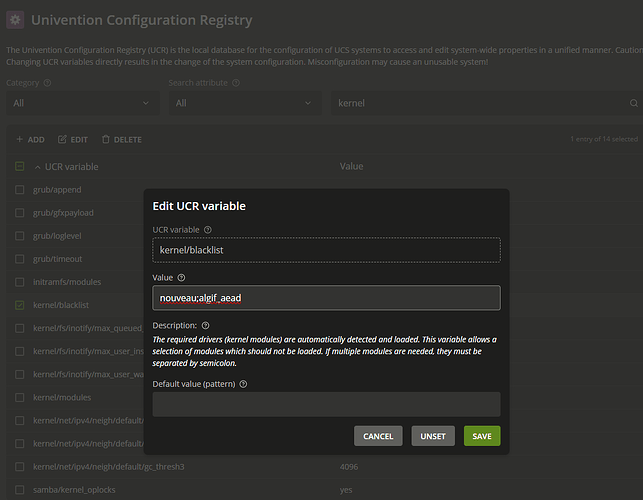Screen dimensions: 643x500
Task: Uncheck the kernel/blacklist row checkbox
Action: pos(19,305)
